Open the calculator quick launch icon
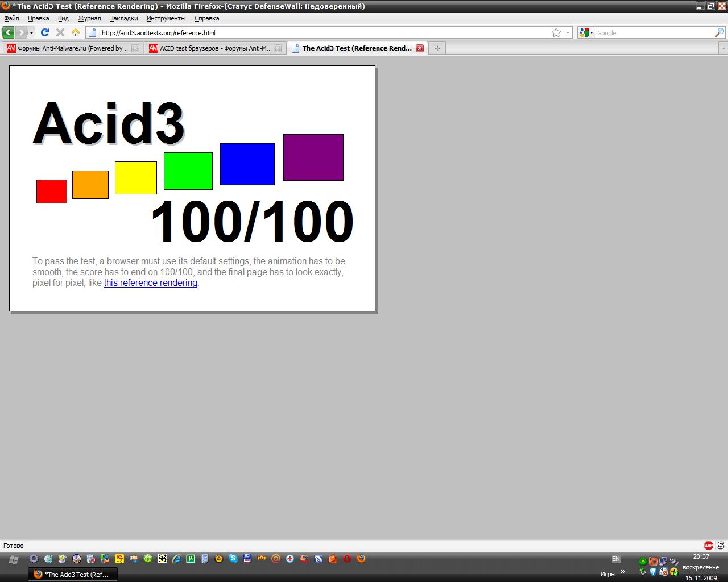The image size is (728, 582). pos(205,559)
